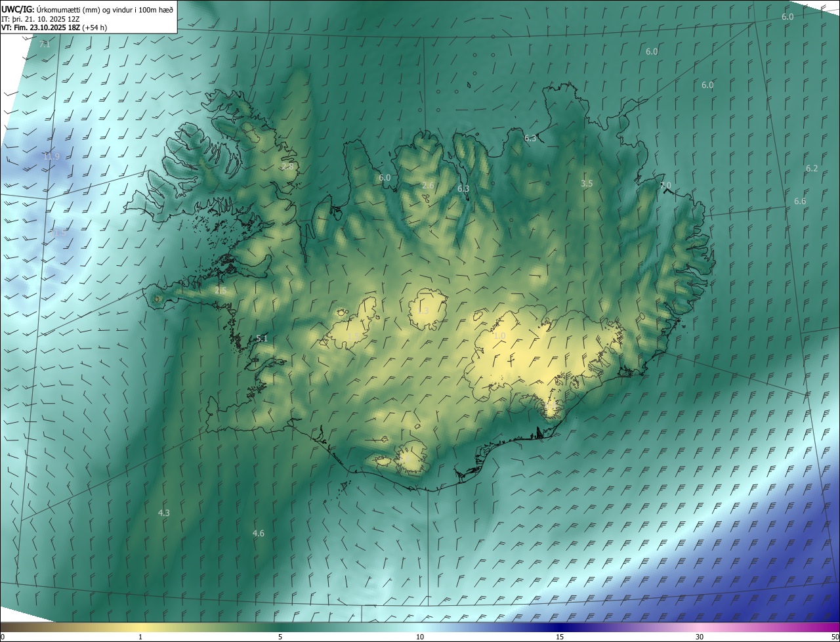Screen dimensions: 840x642
Task: Click the 7.1 value label on the map
Action: 45,44
